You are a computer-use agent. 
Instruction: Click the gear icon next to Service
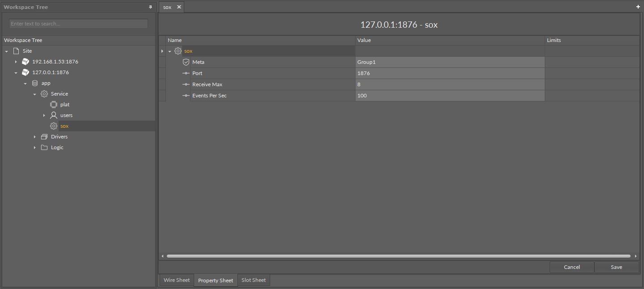pos(44,94)
